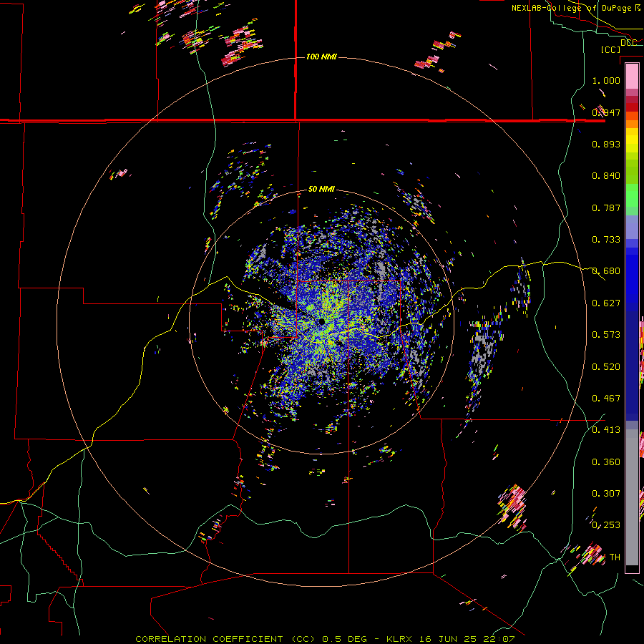
Task: Click the CORRELATION COEFFICIENT caption text
Action: [209, 639]
